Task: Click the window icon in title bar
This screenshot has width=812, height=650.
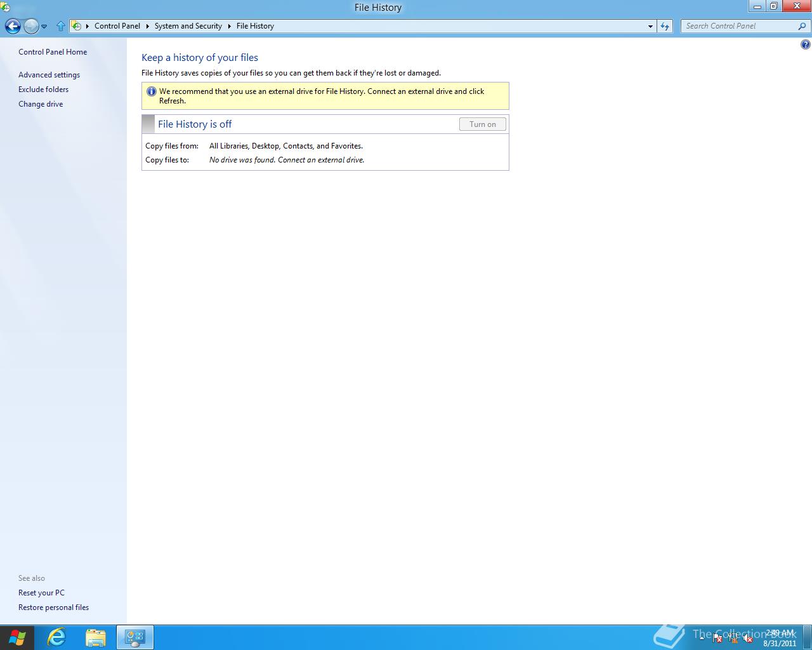Action: pos(5,7)
